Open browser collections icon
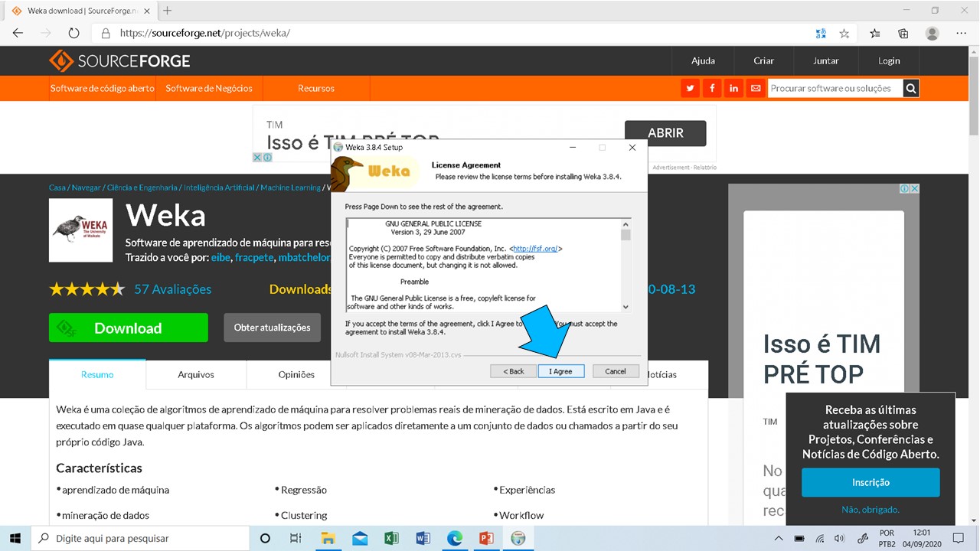This screenshot has width=980, height=551. (x=903, y=33)
